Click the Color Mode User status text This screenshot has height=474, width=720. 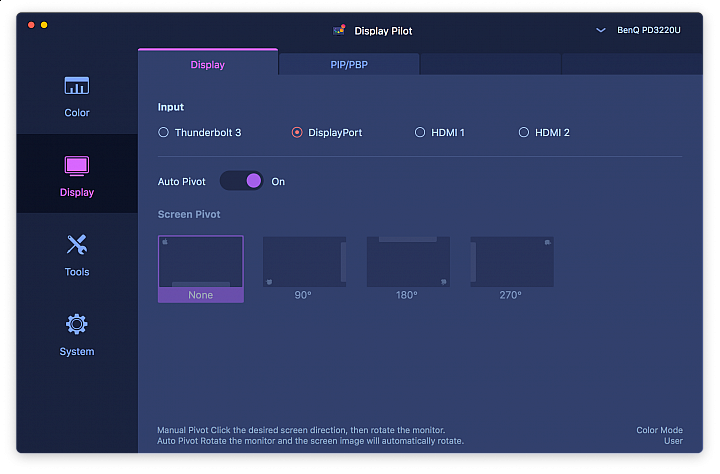[659, 435]
